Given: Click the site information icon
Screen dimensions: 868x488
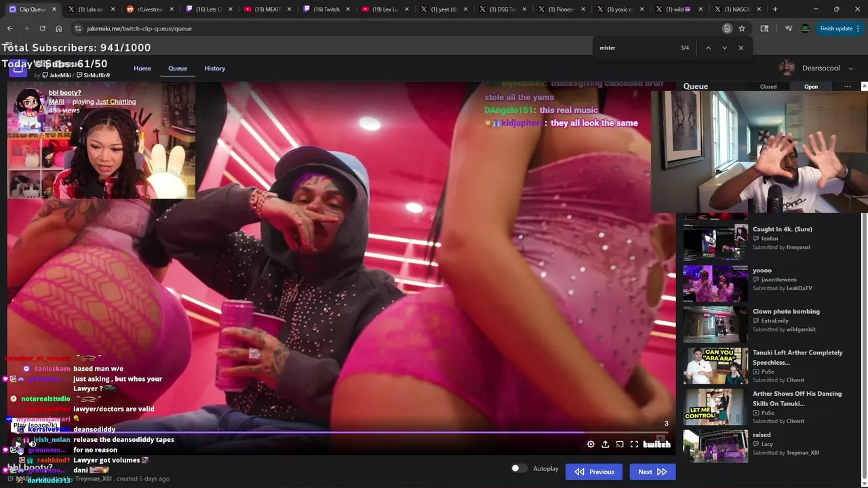Looking at the screenshot, I should click(x=78, y=28).
